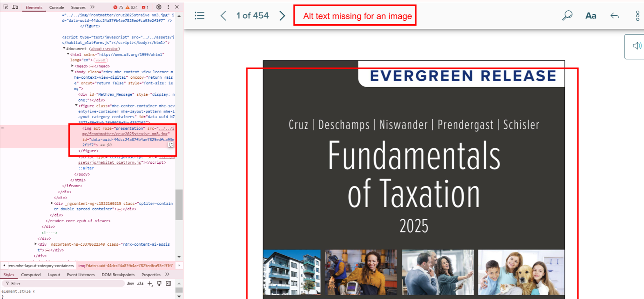644x299 pixels.
Task: Select the img#data-uuid breadcrumb
Action: (x=126, y=266)
